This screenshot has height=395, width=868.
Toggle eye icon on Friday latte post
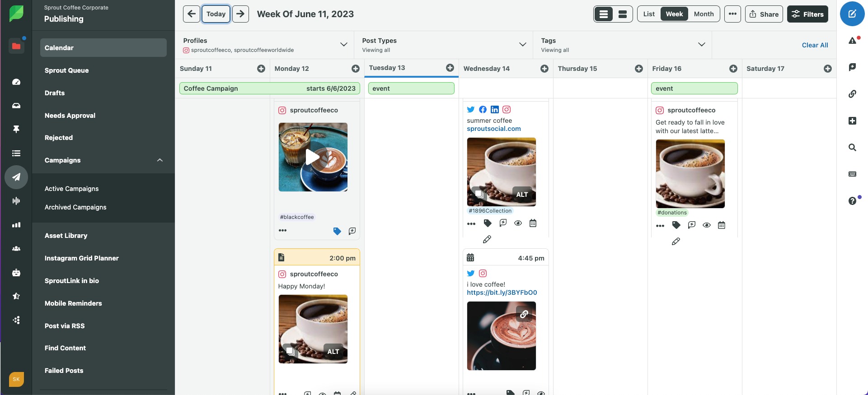[x=707, y=225]
